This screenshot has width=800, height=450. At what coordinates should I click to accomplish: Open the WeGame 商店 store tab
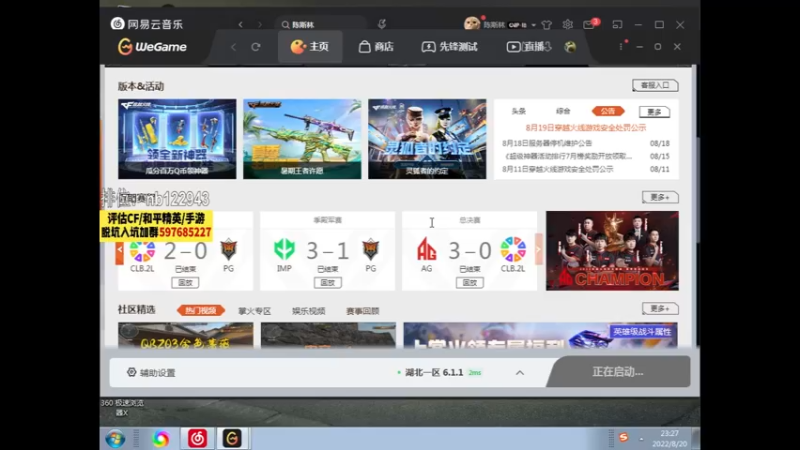tap(376, 46)
